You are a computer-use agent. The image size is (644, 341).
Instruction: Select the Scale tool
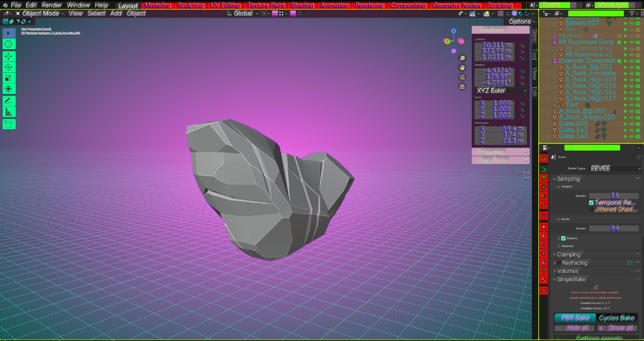(x=9, y=78)
